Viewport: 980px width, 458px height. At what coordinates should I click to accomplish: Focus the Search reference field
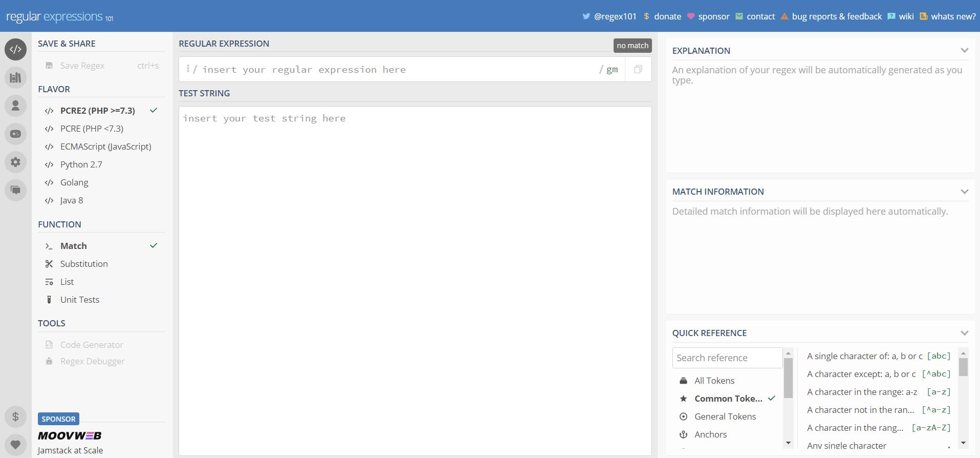pyautogui.click(x=727, y=358)
